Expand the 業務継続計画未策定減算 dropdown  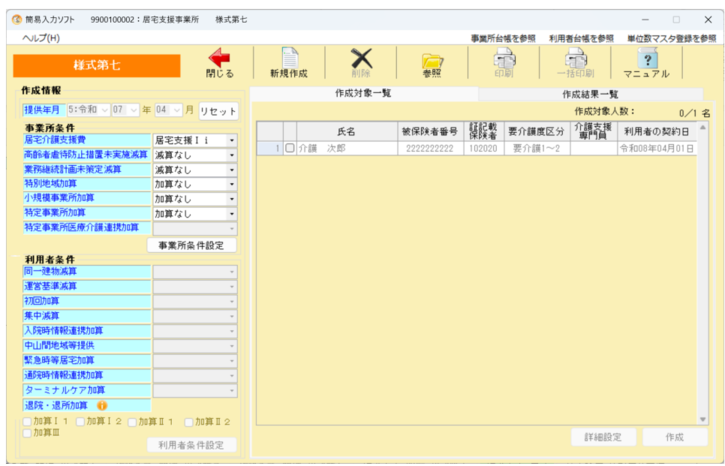tap(232, 170)
